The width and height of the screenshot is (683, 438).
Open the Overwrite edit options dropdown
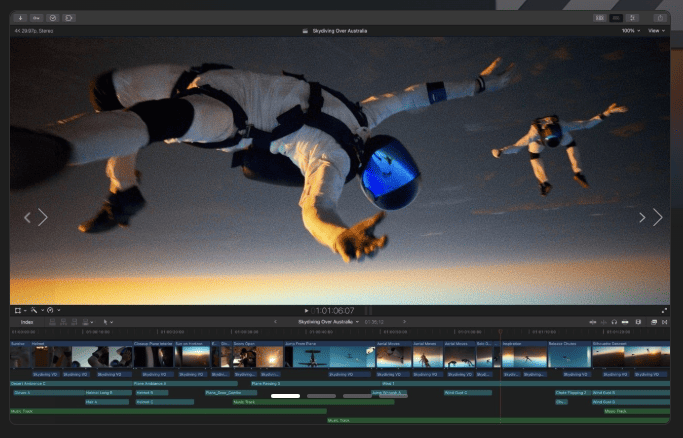click(88, 322)
